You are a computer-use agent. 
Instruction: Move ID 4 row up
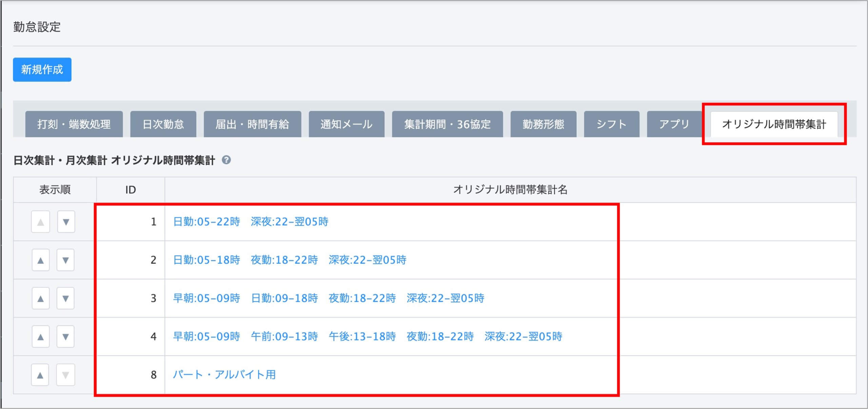click(40, 337)
